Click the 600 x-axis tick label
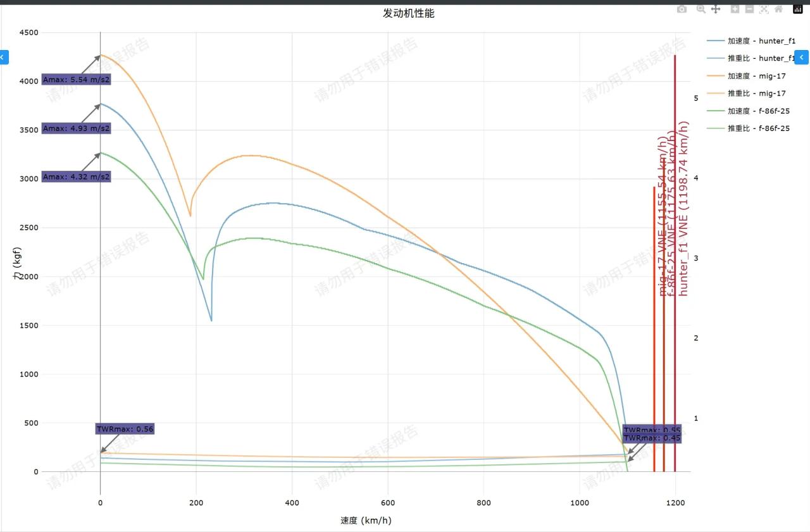Image resolution: width=810 pixels, height=532 pixels. pyautogui.click(x=387, y=503)
